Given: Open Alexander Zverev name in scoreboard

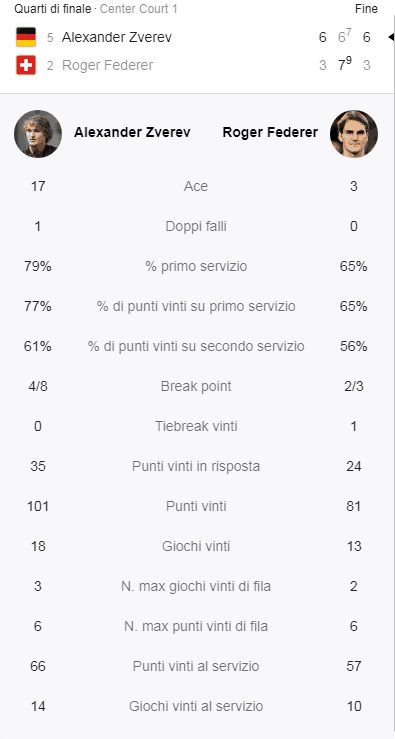Looking at the screenshot, I should coord(116,37).
